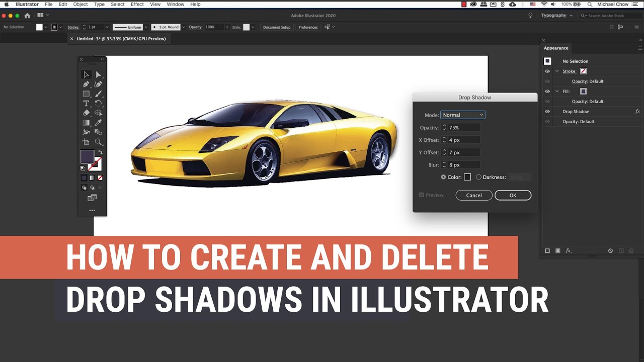Toggle the Preview checkbox
Screen dimensions: 644x362
[422, 195]
